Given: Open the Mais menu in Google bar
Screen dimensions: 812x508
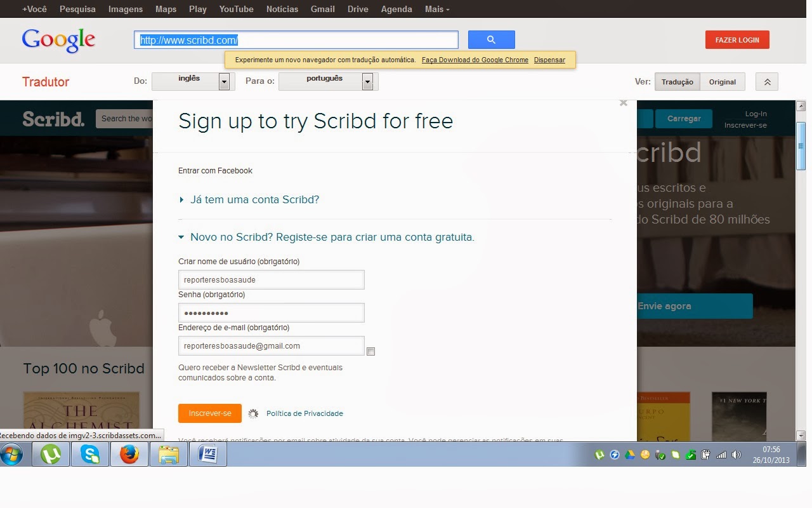Looking at the screenshot, I should pos(437,9).
